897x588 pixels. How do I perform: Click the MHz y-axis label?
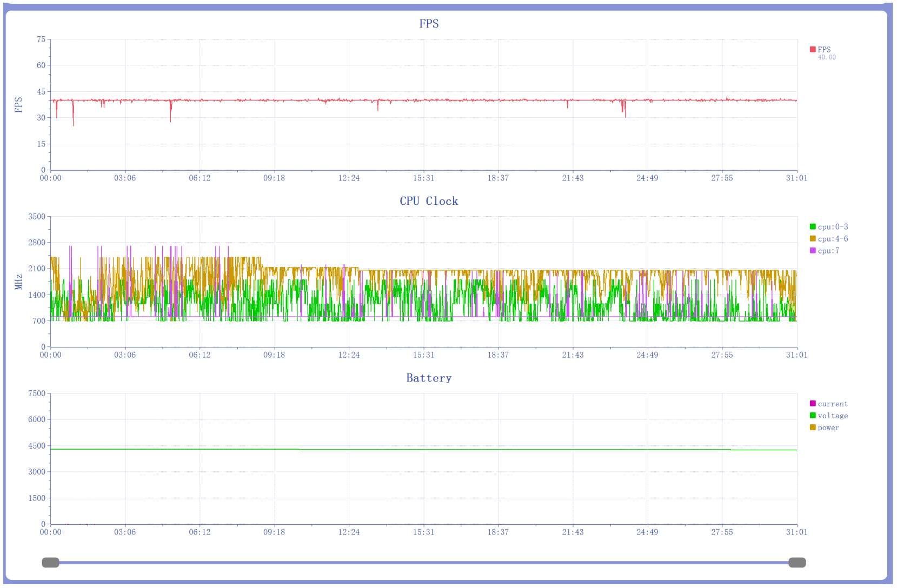(x=18, y=282)
